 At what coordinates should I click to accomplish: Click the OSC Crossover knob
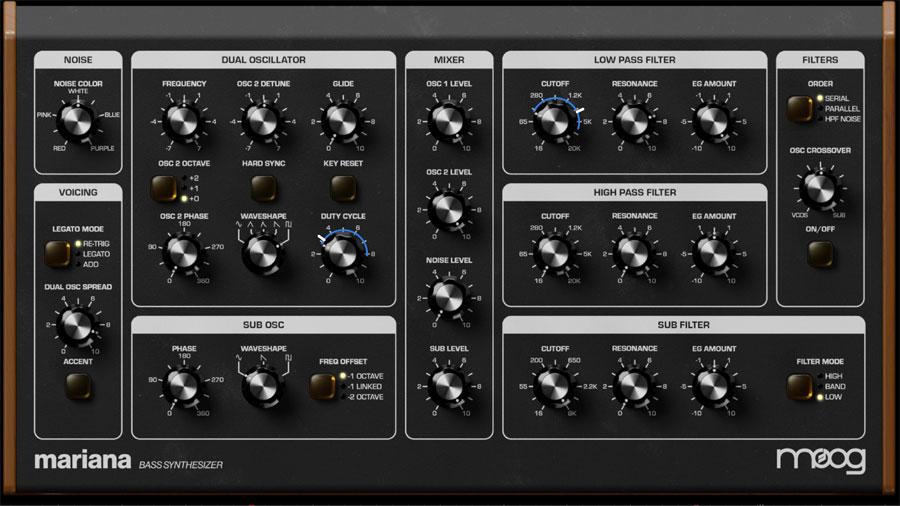pos(820,189)
